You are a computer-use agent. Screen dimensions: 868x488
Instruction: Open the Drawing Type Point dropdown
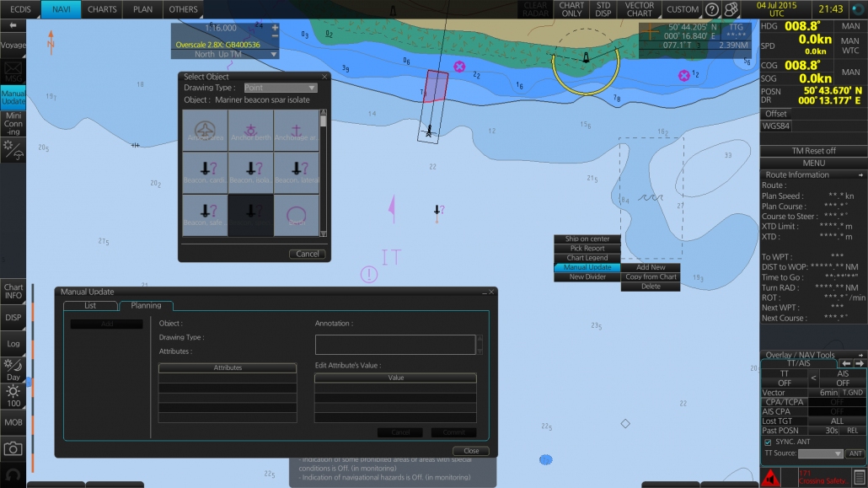pyautogui.click(x=280, y=88)
